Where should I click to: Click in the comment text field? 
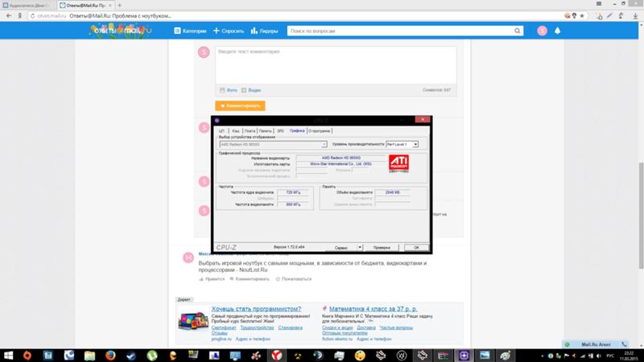336,65
